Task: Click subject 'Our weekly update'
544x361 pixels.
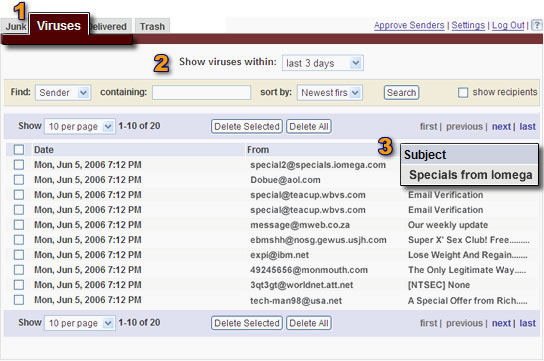Action: 448,225
